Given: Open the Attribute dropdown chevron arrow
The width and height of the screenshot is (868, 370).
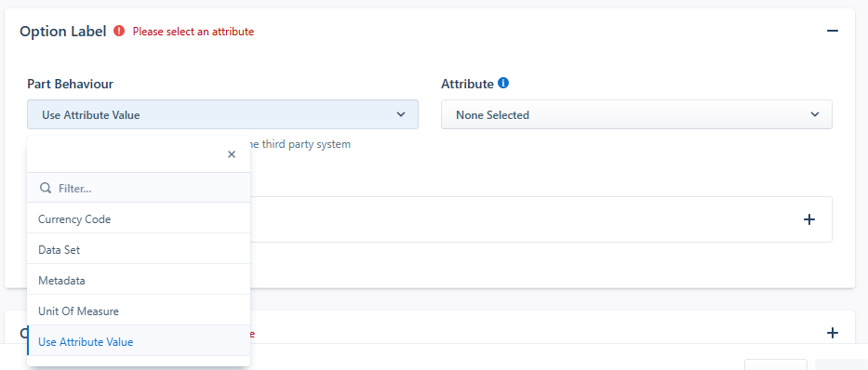Looking at the screenshot, I should [815, 114].
